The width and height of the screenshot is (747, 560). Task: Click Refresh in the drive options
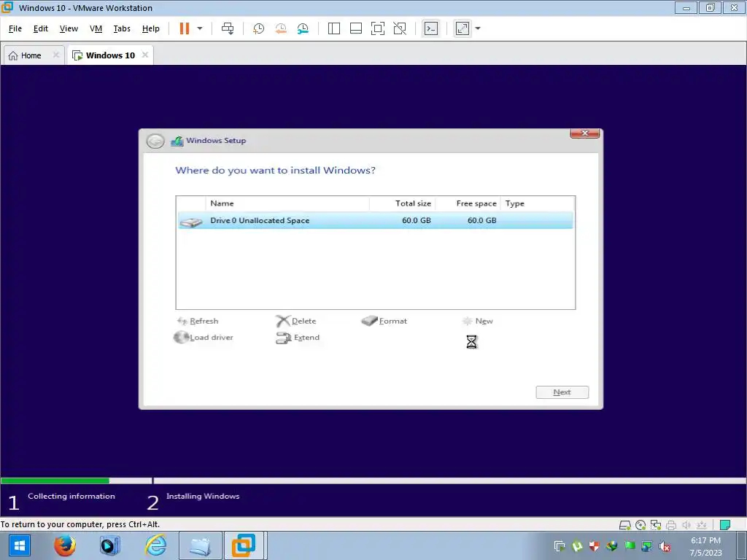[198, 321]
